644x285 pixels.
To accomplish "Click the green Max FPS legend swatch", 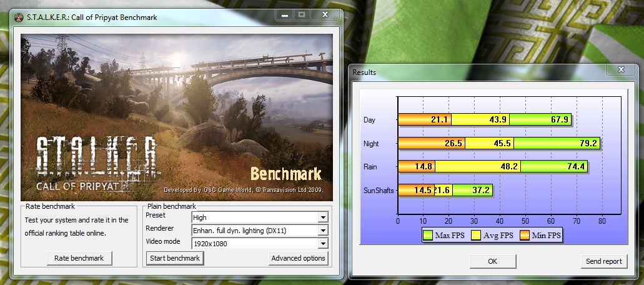I will 429,236.
